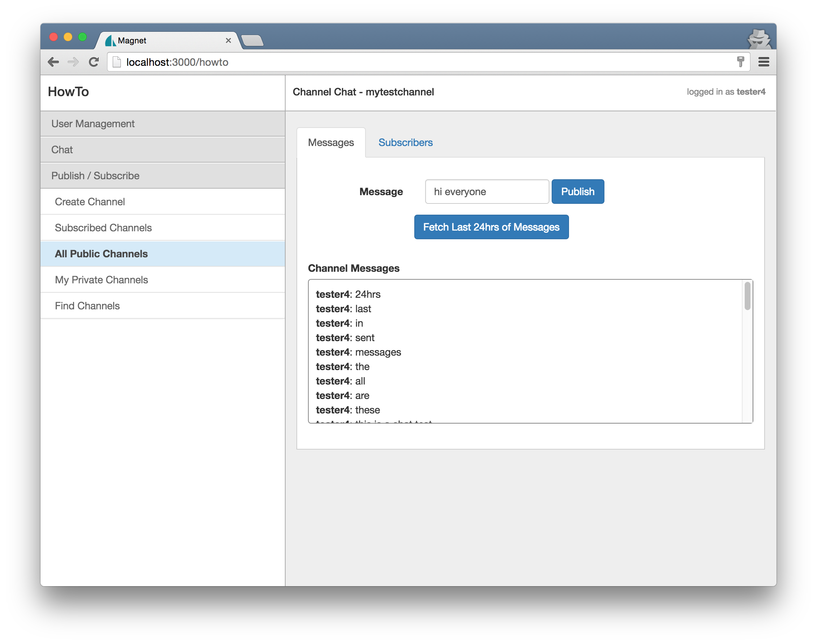
Task: Click Fetch Last 24hrs of Messages
Action: pos(491,227)
